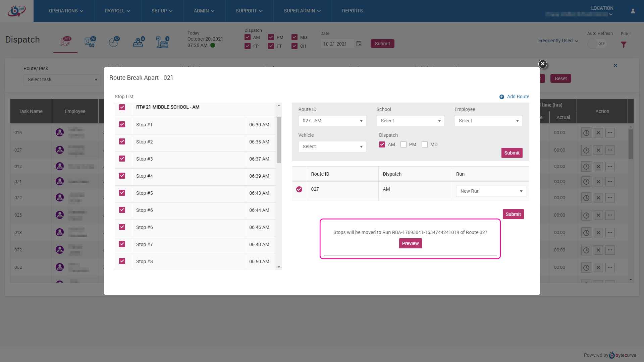Screen dimensions: 644x362
Task: Open the map location icon with badge 0
Action: pyautogui.click(x=138, y=42)
